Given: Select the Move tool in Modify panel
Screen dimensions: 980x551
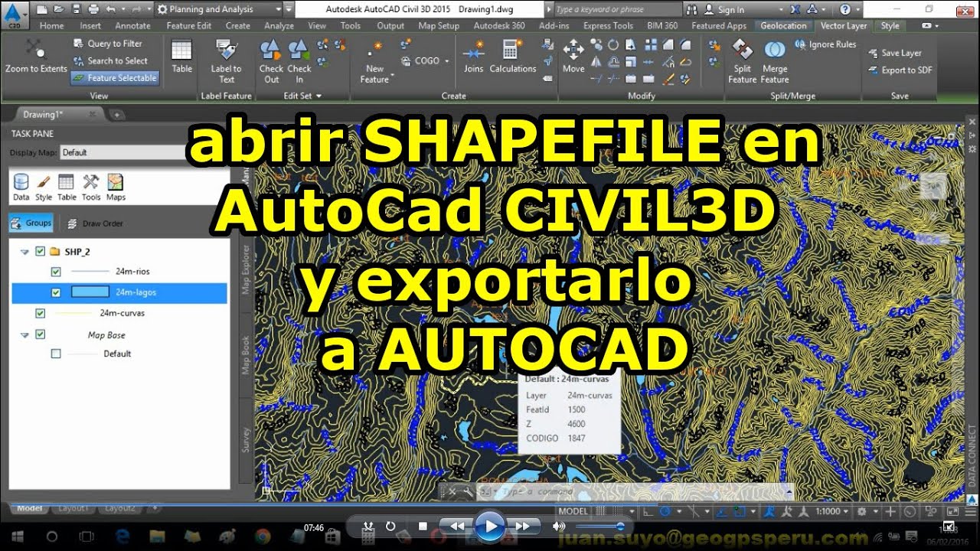Looking at the screenshot, I should click(x=573, y=57).
